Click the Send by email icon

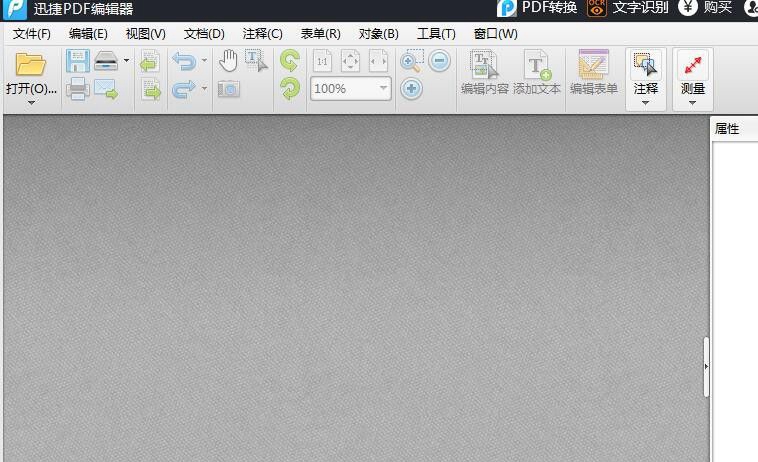[x=106, y=89]
